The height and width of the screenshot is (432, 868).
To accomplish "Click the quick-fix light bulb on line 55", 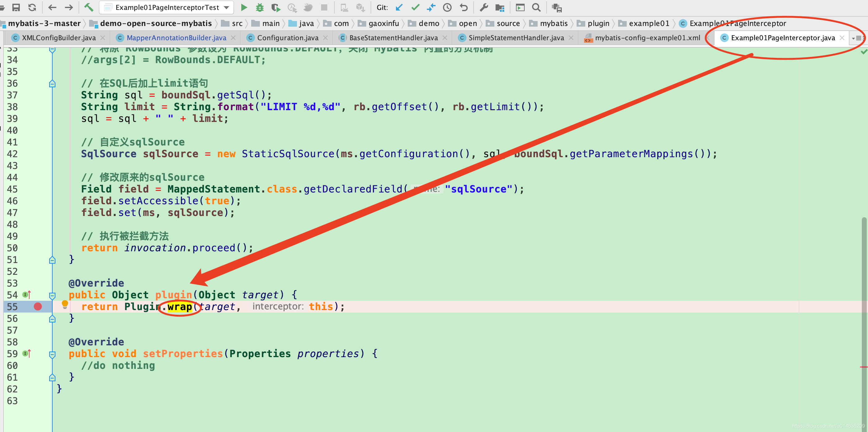I will coord(65,304).
